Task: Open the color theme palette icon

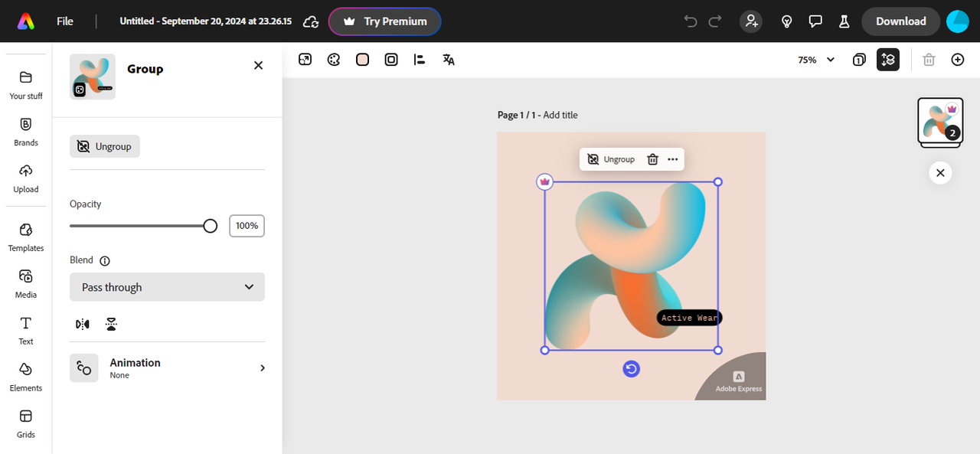Action: tap(334, 60)
